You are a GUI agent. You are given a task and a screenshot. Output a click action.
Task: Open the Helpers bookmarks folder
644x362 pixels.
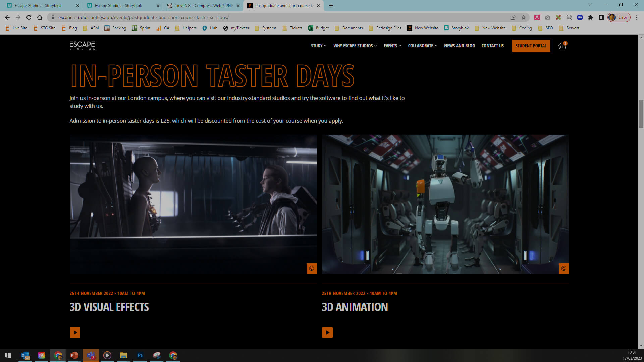point(186,28)
